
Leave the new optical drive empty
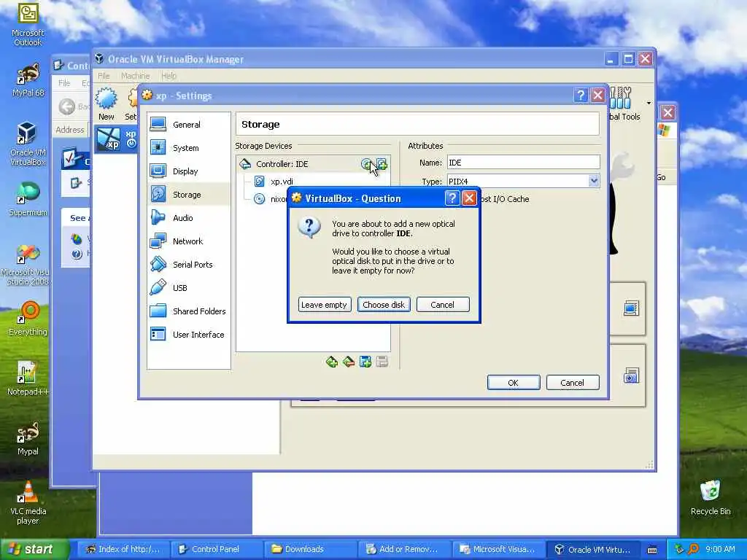pyautogui.click(x=325, y=305)
